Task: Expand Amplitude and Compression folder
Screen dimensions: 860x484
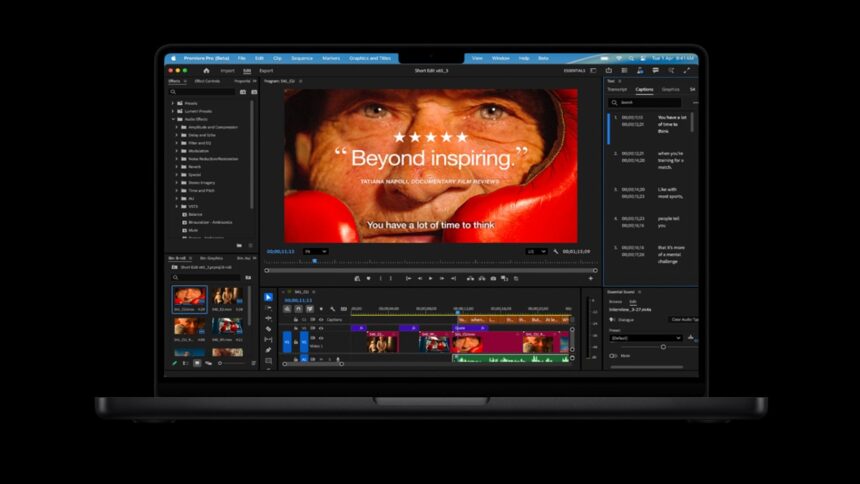Action: pyautogui.click(x=177, y=127)
